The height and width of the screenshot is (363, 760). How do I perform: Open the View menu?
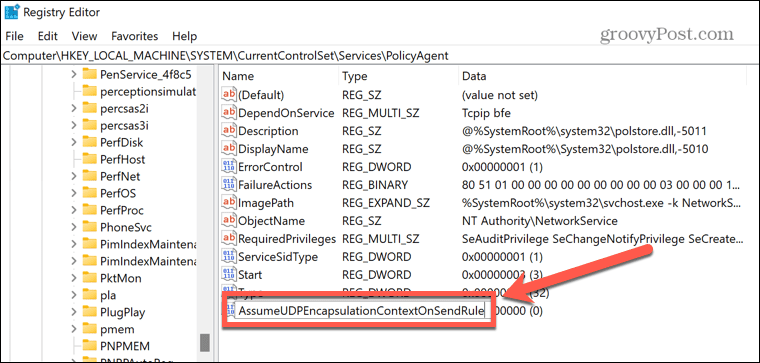pyautogui.click(x=84, y=36)
